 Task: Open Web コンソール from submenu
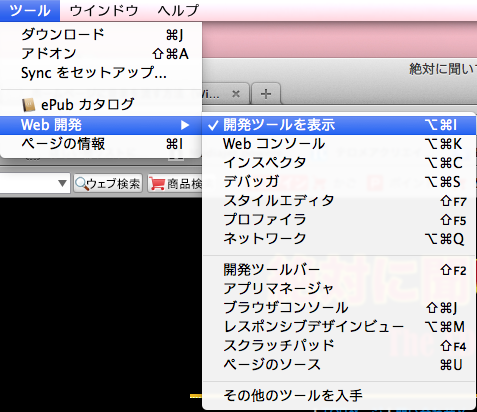click(339, 144)
